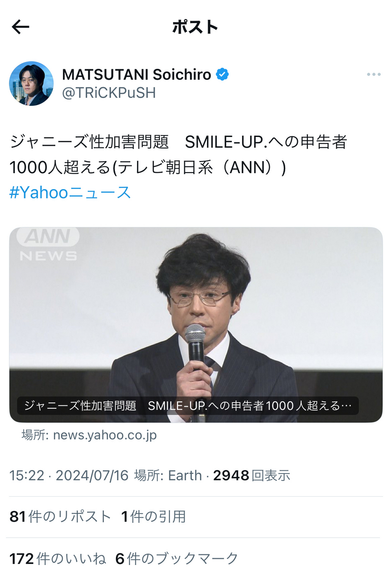Tap the back arrow icon
The width and height of the screenshot is (392, 577).
(x=20, y=27)
